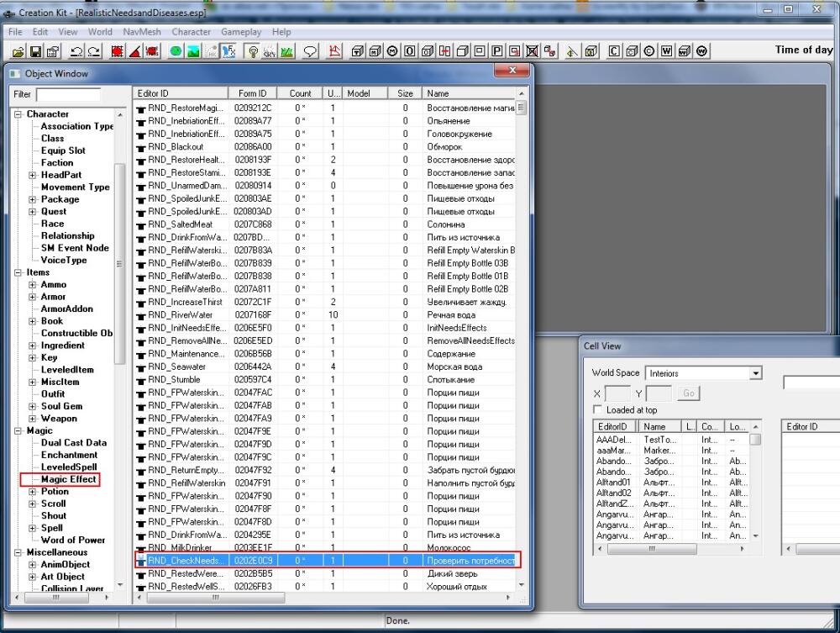The height and width of the screenshot is (633, 840).
Task: Click the Filter input field
Action: [x=68, y=95]
